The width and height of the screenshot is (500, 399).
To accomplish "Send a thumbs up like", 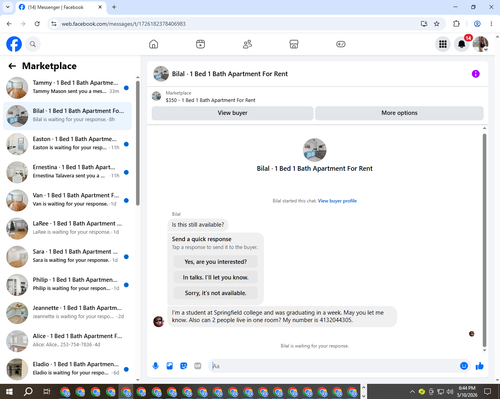I will click(480, 366).
